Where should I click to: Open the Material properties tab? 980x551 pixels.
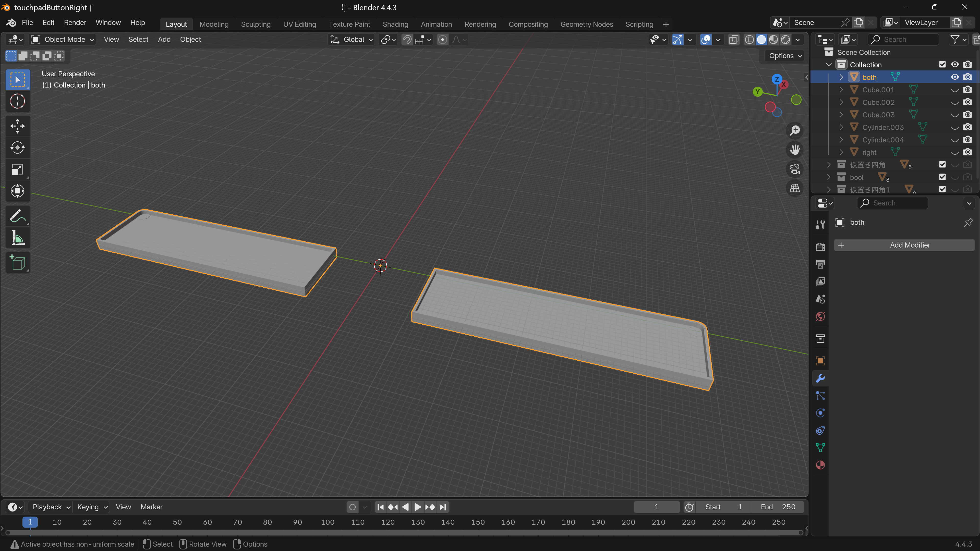tap(820, 465)
